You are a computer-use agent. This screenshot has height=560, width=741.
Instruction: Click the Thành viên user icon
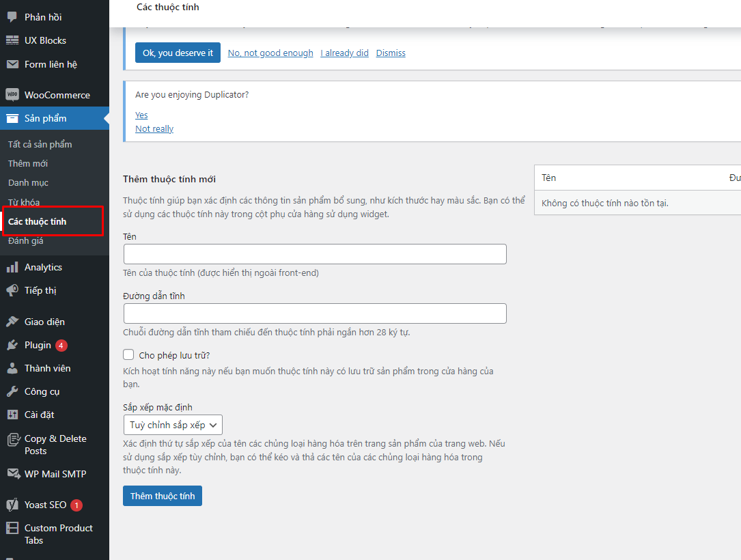pyautogui.click(x=12, y=368)
